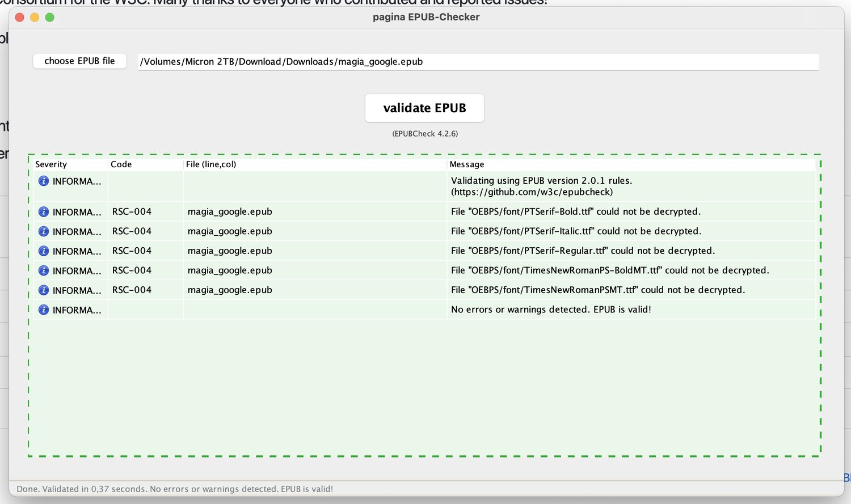Click status bar text 'Done. Validated in 0,37 seconds'
Viewport: 851px width, 504px height.
pyautogui.click(x=175, y=489)
